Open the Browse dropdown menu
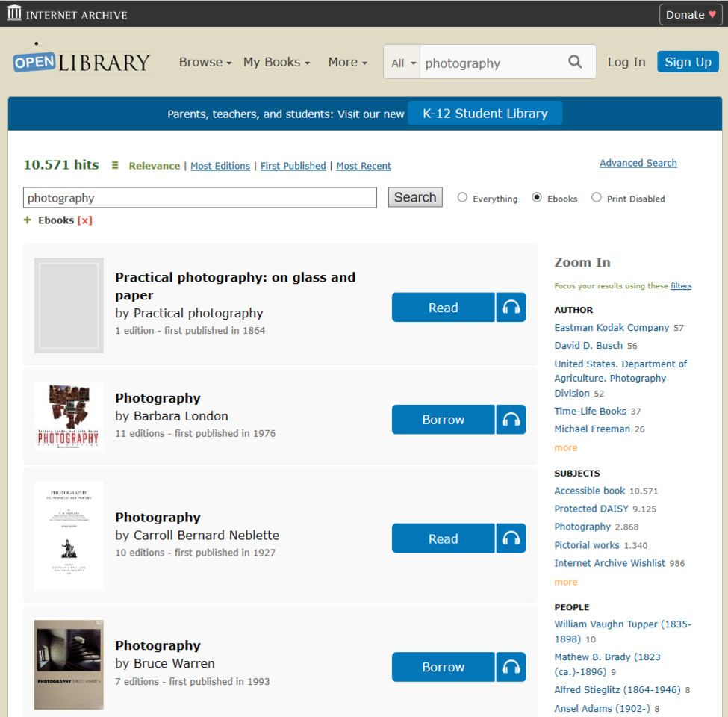 tap(204, 63)
